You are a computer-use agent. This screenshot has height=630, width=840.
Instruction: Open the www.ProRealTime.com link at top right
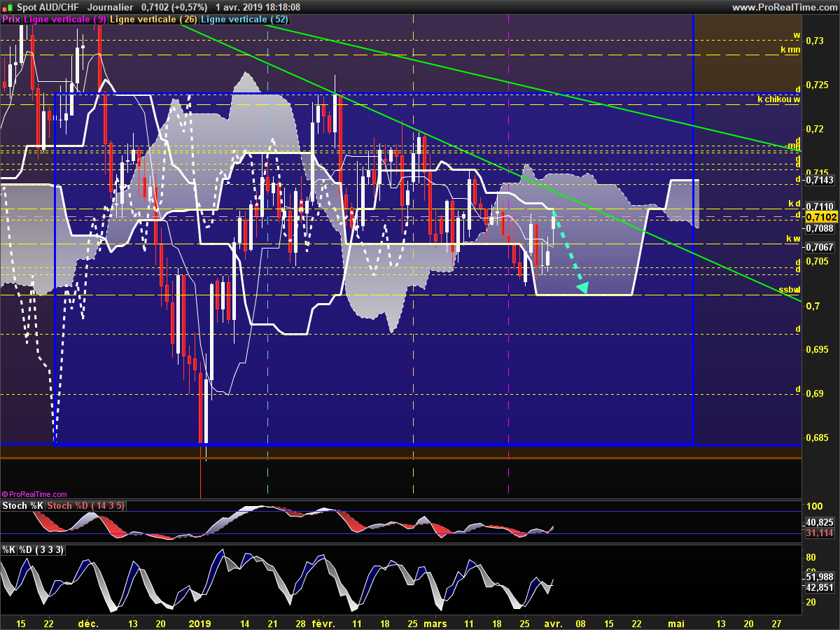click(784, 7)
